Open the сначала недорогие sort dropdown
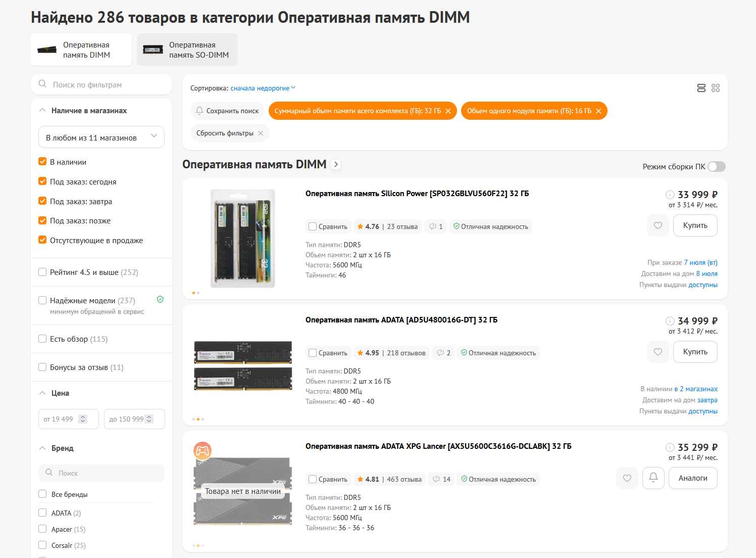This screenshot has width=756, height=558. (263, 88)
